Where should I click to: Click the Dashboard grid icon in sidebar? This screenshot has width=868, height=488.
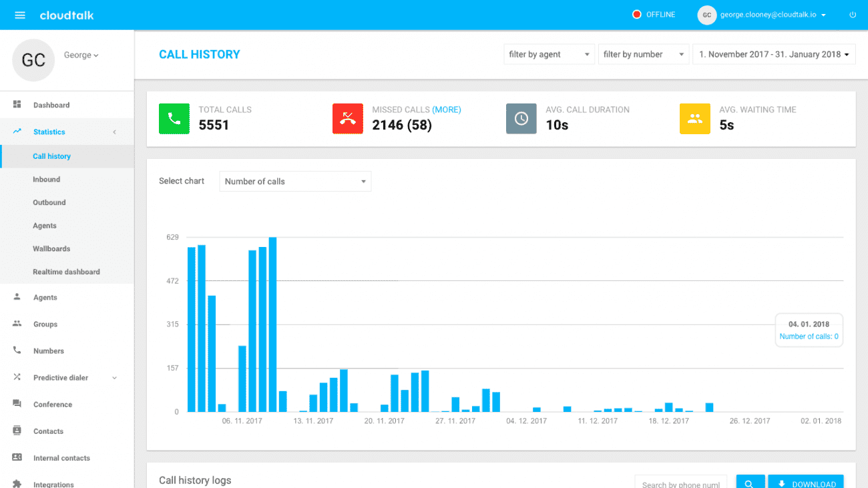[17, 105]
